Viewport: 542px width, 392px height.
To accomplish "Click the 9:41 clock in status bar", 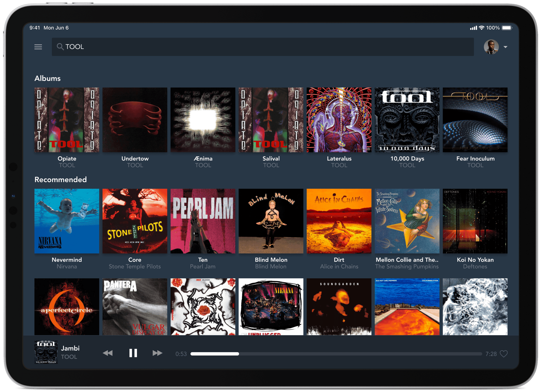I will coord(35,28).
